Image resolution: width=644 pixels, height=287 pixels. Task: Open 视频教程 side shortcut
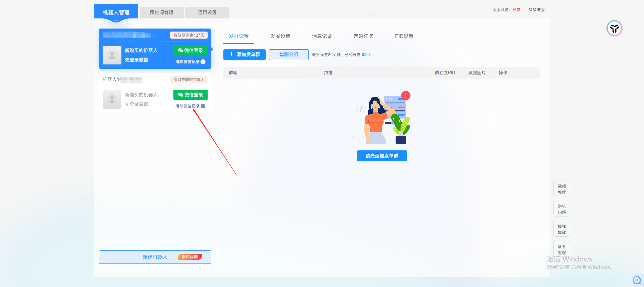[561, 189]
